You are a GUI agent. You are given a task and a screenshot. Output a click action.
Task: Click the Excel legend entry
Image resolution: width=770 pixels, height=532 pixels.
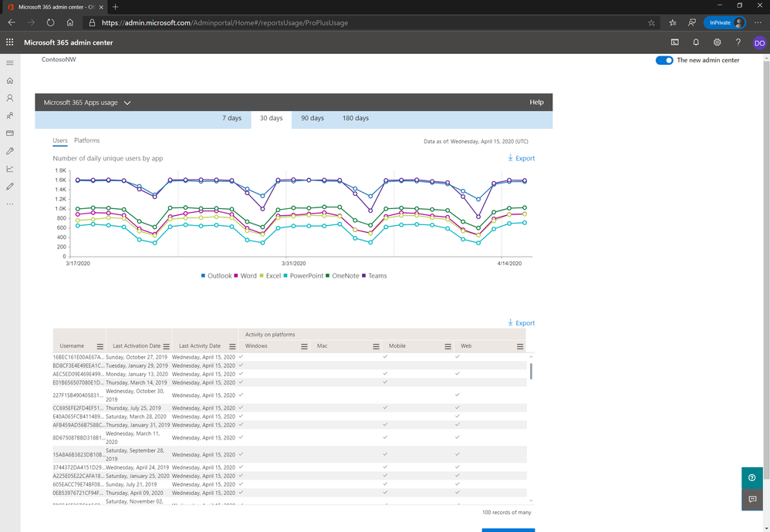[271, 276]
